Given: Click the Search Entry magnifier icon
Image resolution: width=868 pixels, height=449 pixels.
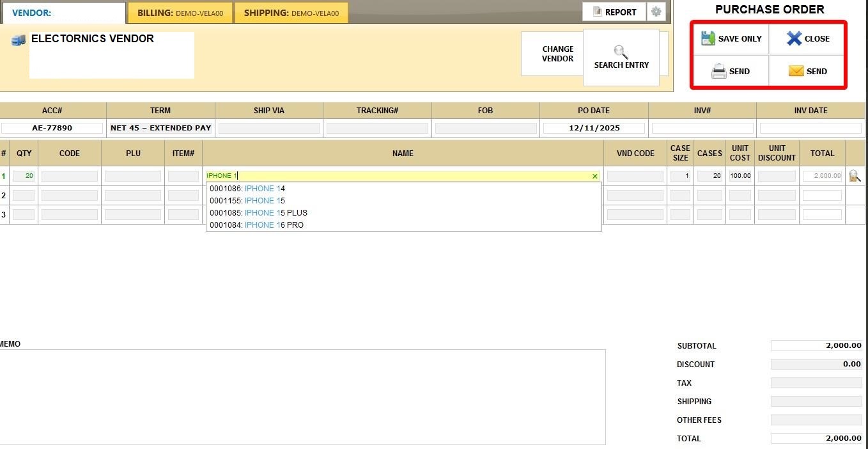Looking at the screenshot, I should tap(621, 52).
